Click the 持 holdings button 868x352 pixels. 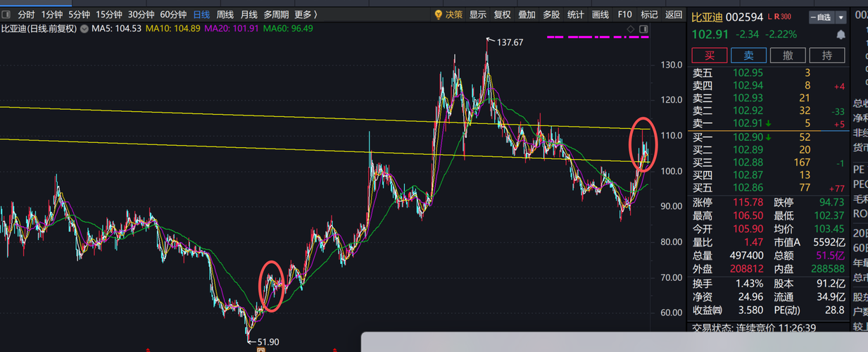point(827,56)
